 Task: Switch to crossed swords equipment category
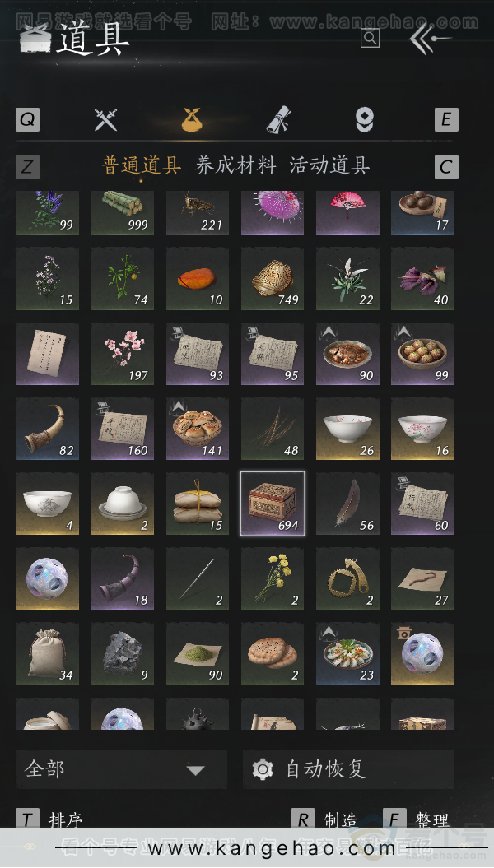(105, 119)
